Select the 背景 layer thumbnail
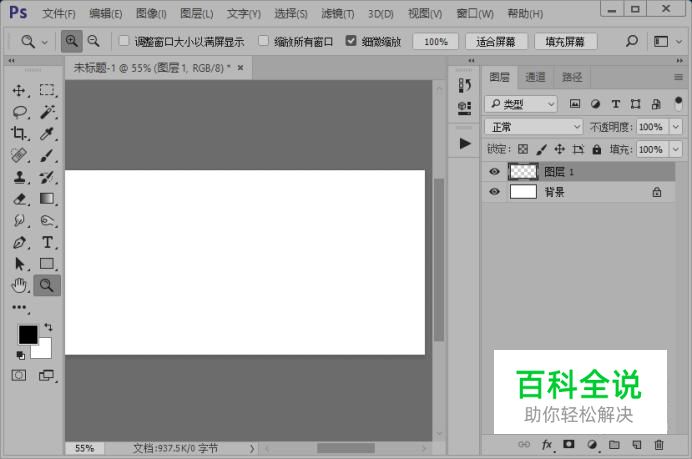Image resolution: width=692 pixels, height=459 pixels. pos(523,192)
